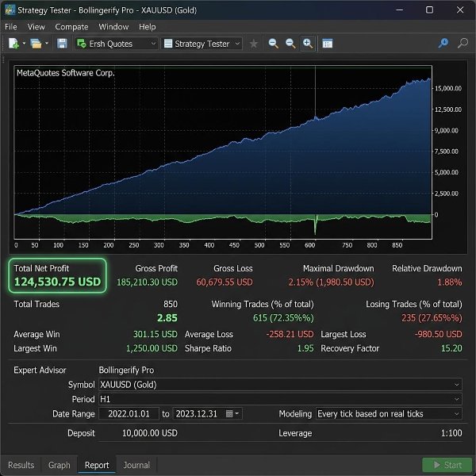
Task: Click the Maximal Drawdown value 2.15%
Action: click(331, 282)
